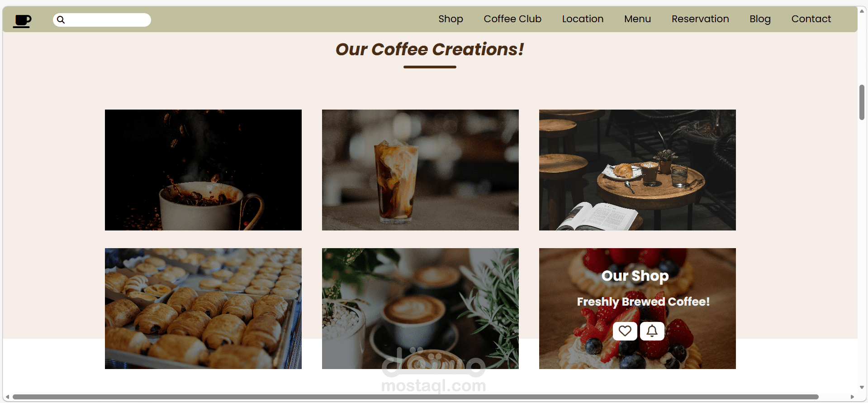Screen dimensions: 868x403
Task: Click the vertical scrollbar down arrow
Action: coord(862,387)
